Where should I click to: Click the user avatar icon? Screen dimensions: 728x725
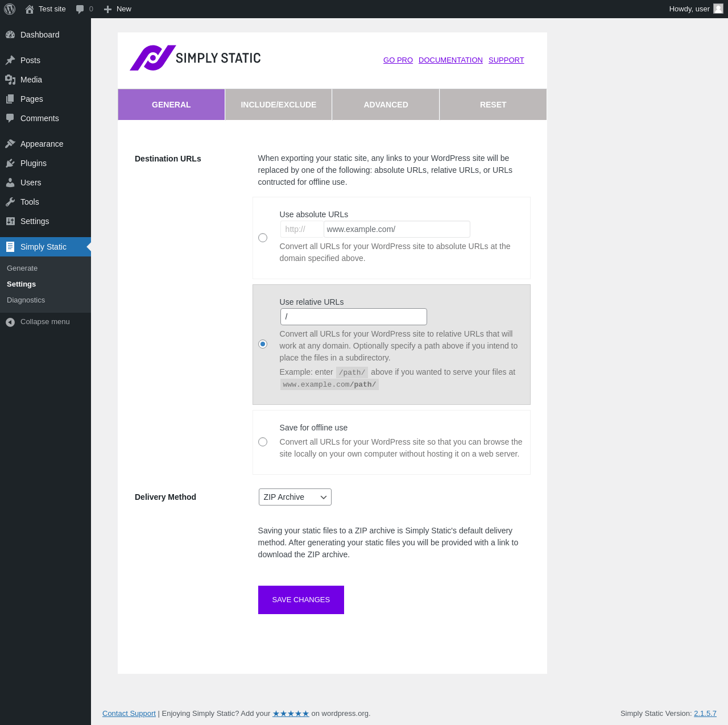pos(718,9)
